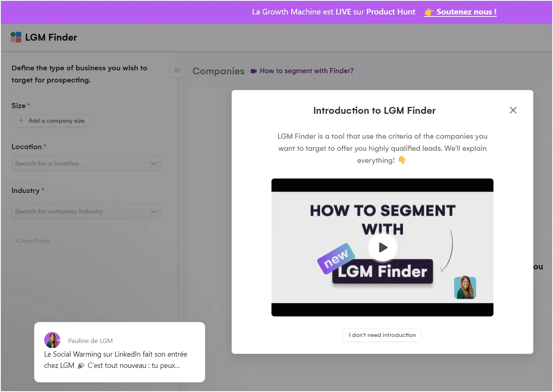This screenshot has width=553, height=392.
Task: Click Clean filters
Action: coord(33,241)
